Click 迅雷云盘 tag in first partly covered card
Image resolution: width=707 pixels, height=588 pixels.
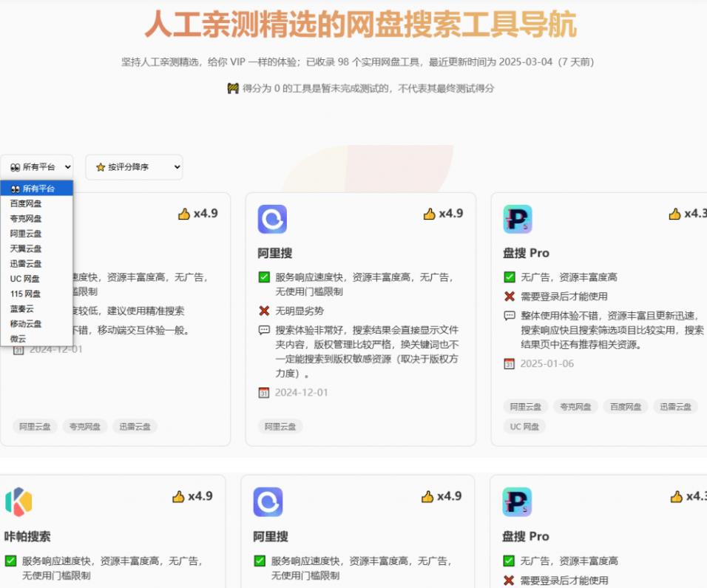(x=135, y=427)
